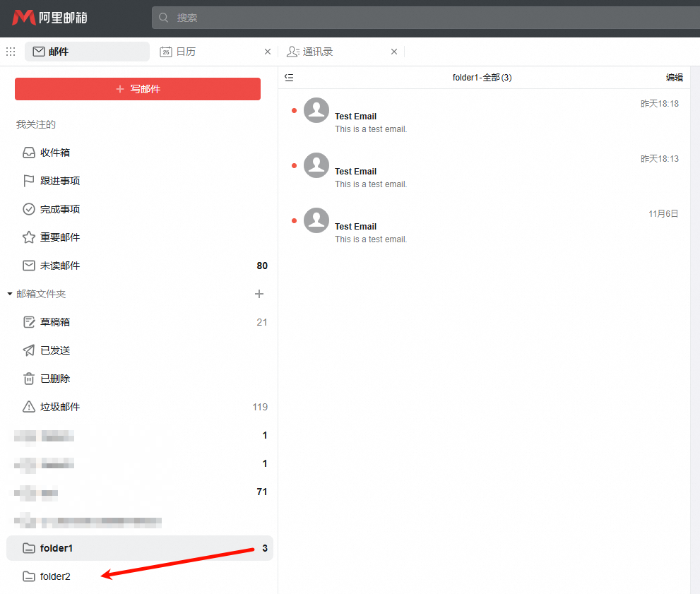This screenshot has width=700, height=594.
Task: Click the checkmark icon for 完成事项
Action: [x=28, y=209]
